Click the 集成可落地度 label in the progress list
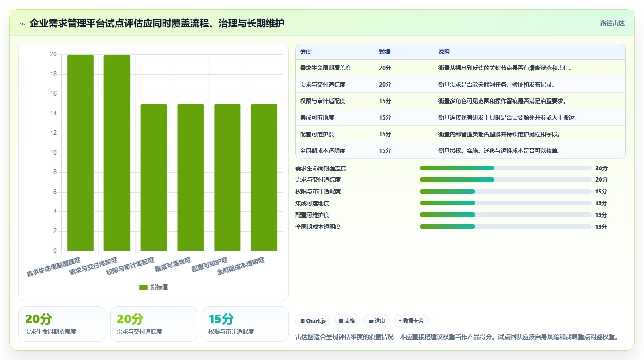644x360 pixels. [x=312, y=203]
